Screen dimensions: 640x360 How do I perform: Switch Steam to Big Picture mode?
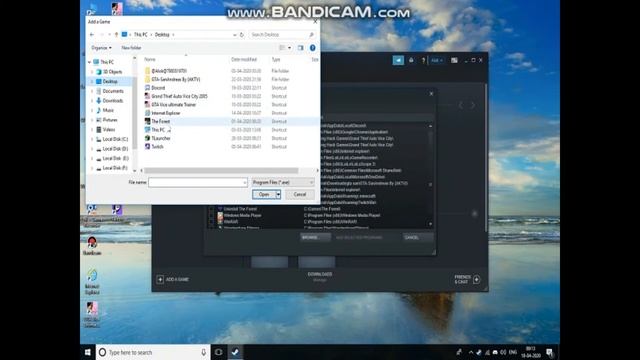pos(454,60)
